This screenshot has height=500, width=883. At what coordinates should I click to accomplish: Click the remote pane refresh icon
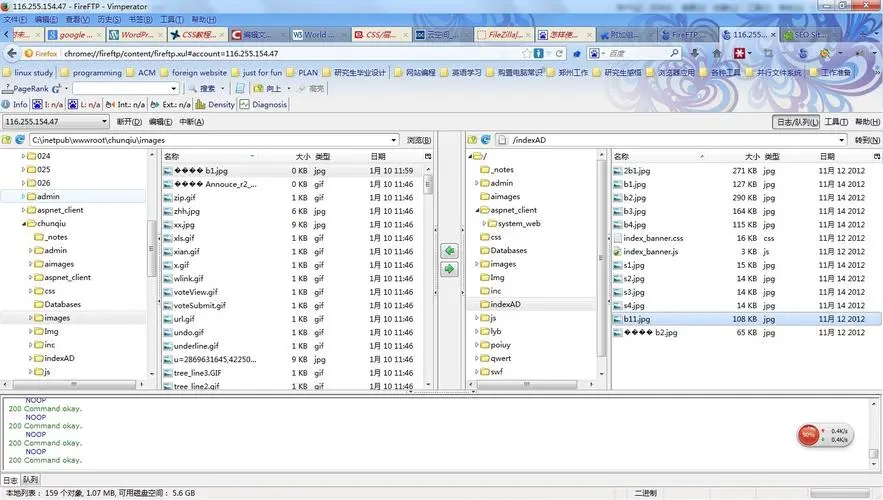pyautogui.click(x=485, y=140)
